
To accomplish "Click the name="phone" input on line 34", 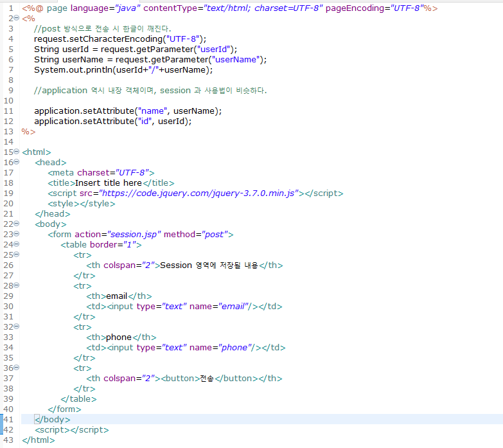I will (184, 348).
